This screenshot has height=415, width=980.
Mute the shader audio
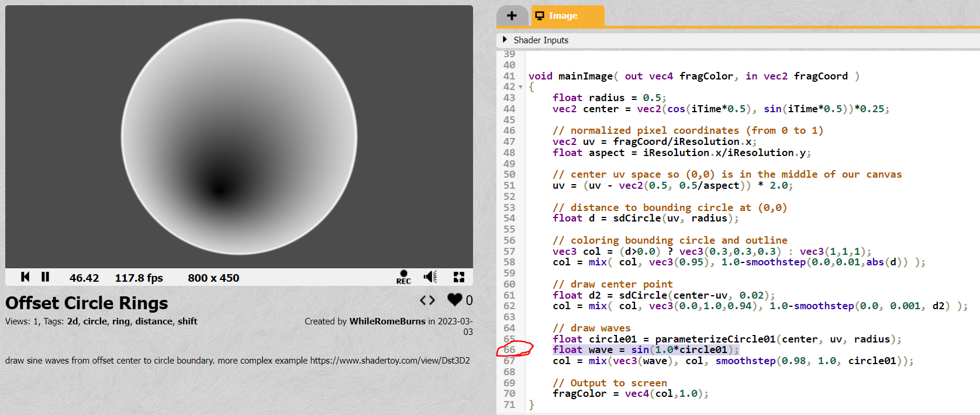pyautogui.click(x=430, y=277)
